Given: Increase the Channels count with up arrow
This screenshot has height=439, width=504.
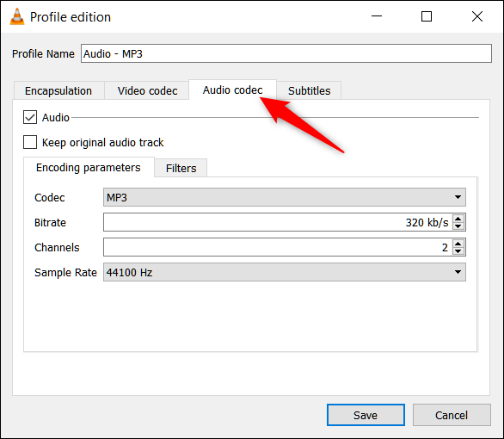Looking at the screenshot, I should 458,244.
